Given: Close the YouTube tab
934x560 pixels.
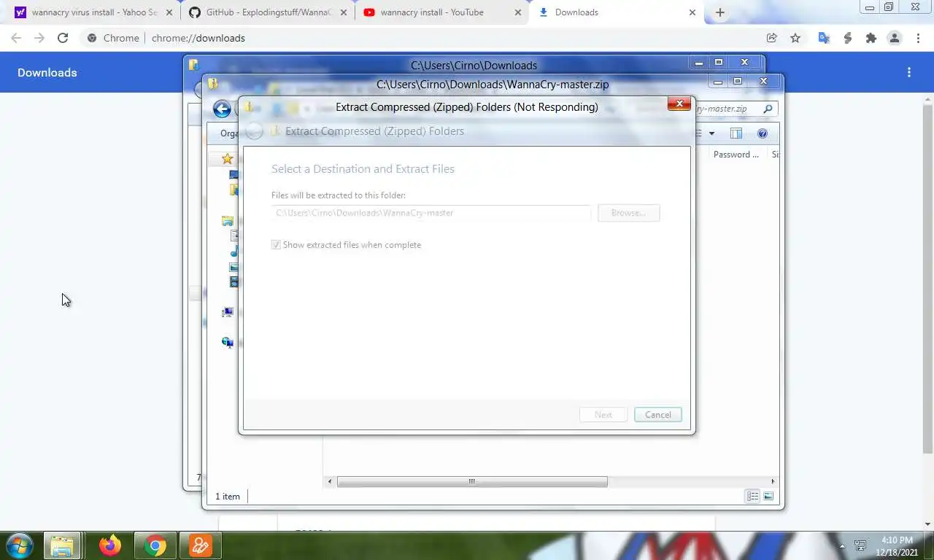Looking at the screenshot, I should (x=518, y=12).
